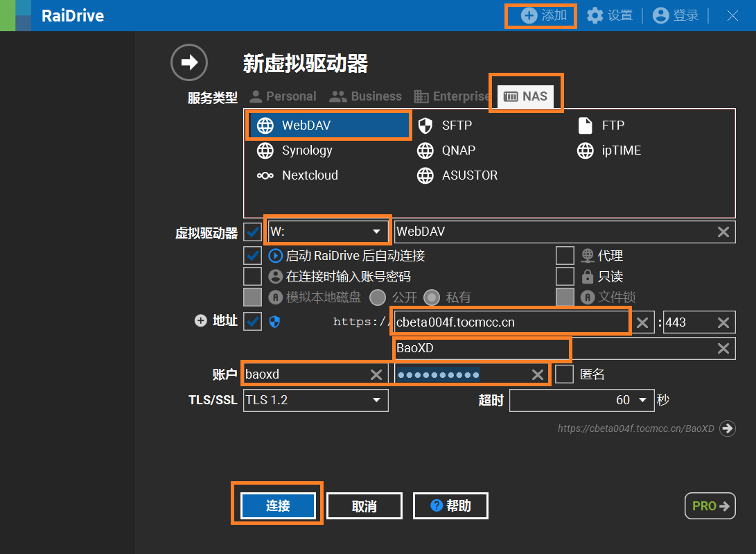Click the login (登录) user icon
Image resolution: width=756 pixels, height=554 pixels.
tap(661, 15)
